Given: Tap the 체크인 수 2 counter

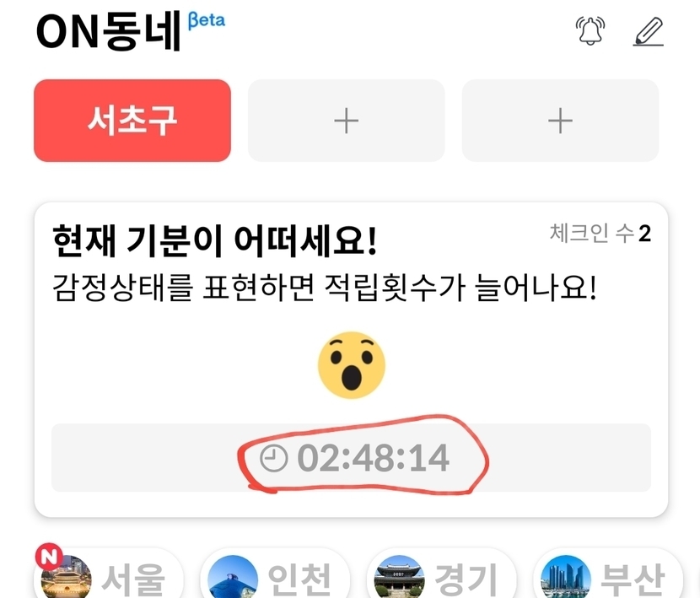Looking at the screenshot, I should coord(600,233).
